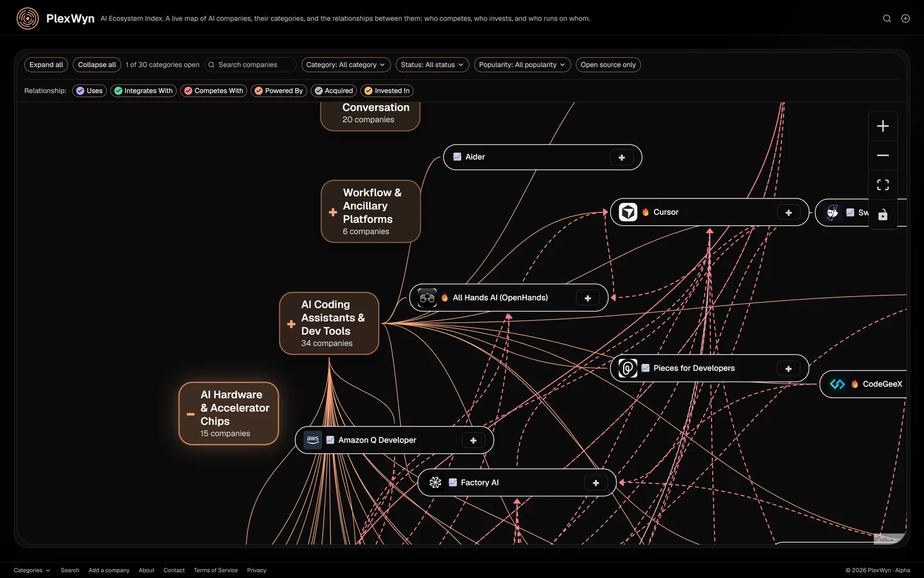
Task: Click the chart icon beside Aider
Action: tap(458, 157)
